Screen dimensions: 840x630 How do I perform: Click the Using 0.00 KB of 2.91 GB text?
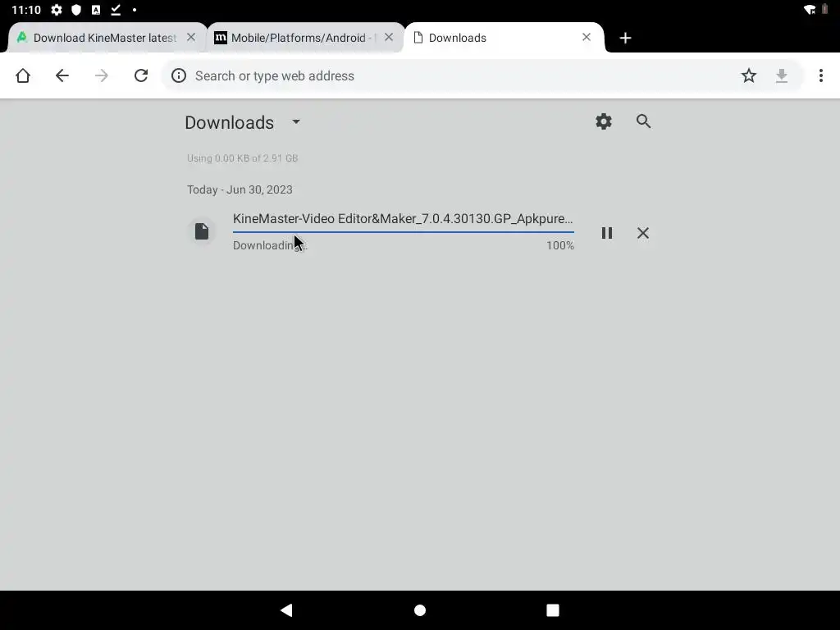click(x=242, y=158)
